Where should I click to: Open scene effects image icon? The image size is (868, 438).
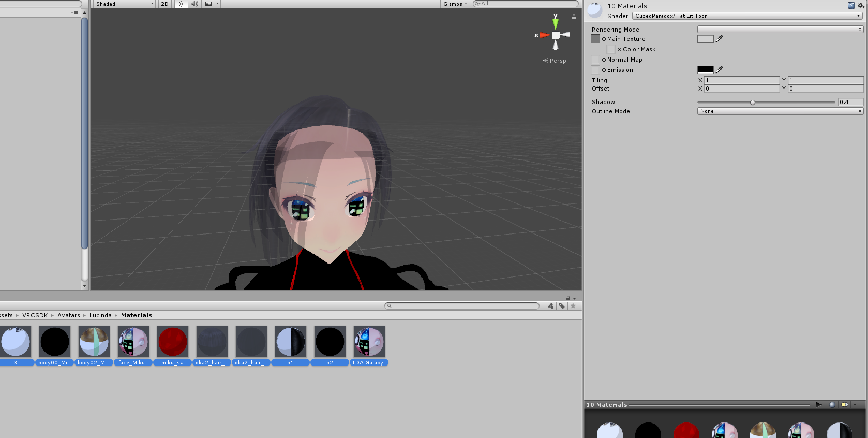(x=208, y=4)
